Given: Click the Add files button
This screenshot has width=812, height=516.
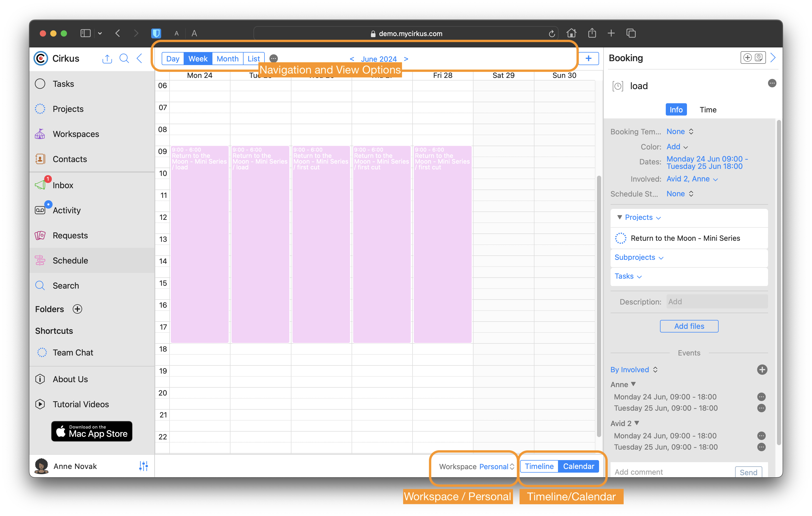Looking at the screenshot, I should click(x=689, y=326).
